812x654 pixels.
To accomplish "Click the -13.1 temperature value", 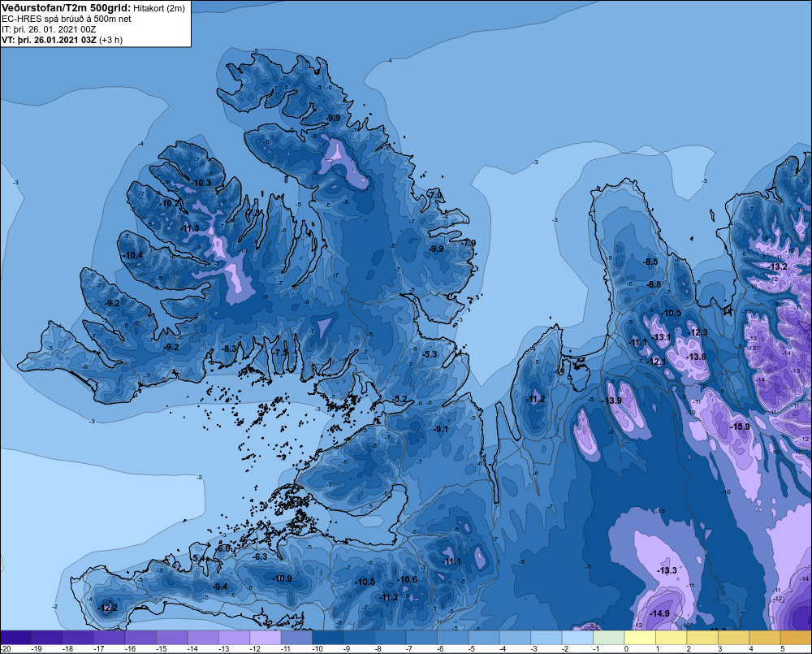I will coord(660,337).
